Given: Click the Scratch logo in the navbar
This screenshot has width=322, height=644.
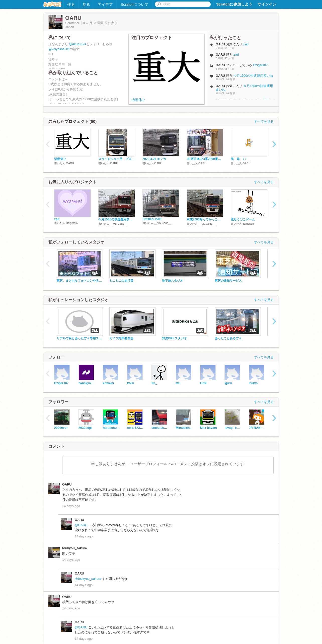Looking at the screenshot, I should [x=52, y=4].
